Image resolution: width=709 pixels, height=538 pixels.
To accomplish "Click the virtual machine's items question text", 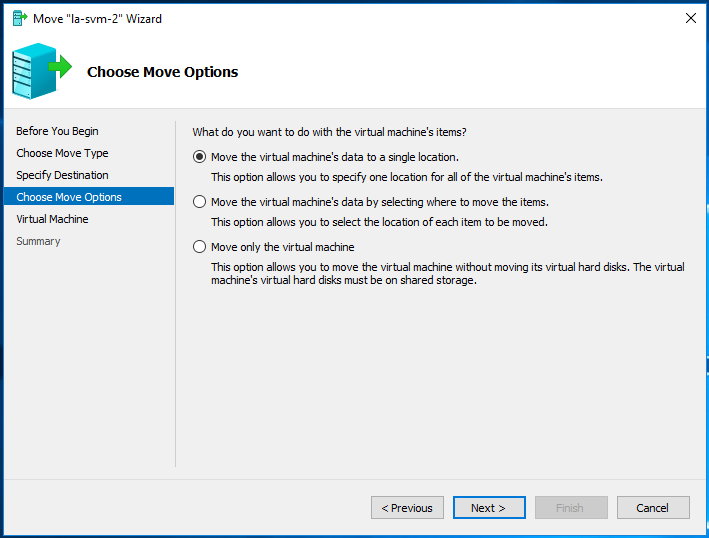I will click(329, 132).
